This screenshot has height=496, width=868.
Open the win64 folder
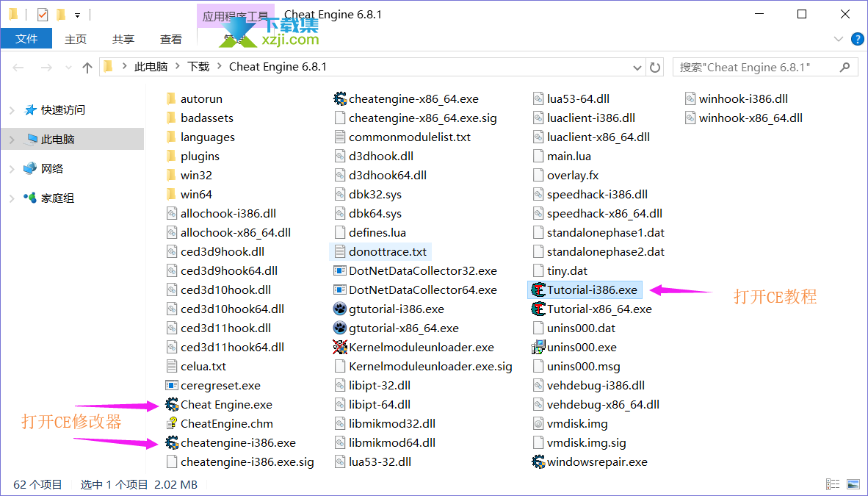click(189, 195)
